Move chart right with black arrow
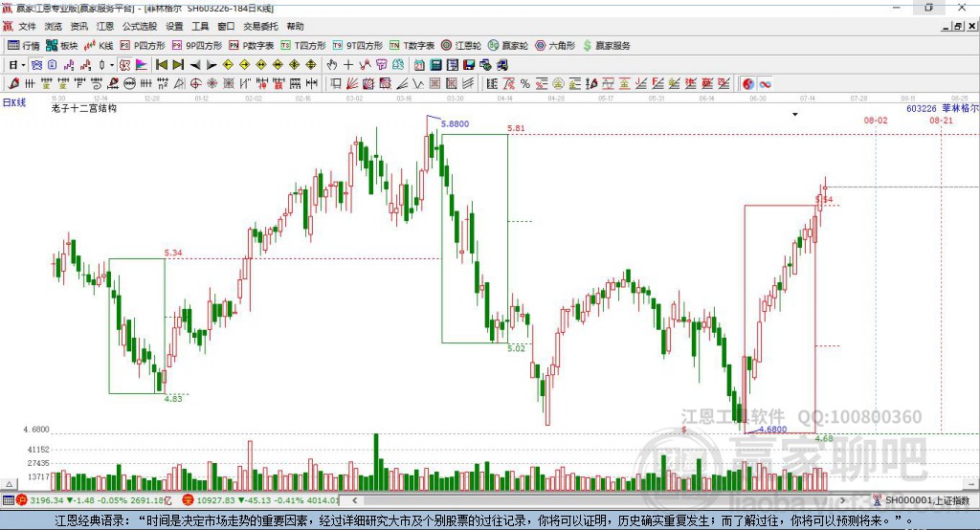 pyautogui.click(x=212, y=65)
